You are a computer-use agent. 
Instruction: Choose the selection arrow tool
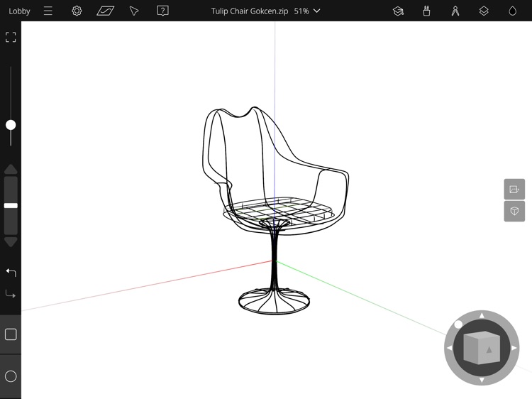(x=134, y=11)
